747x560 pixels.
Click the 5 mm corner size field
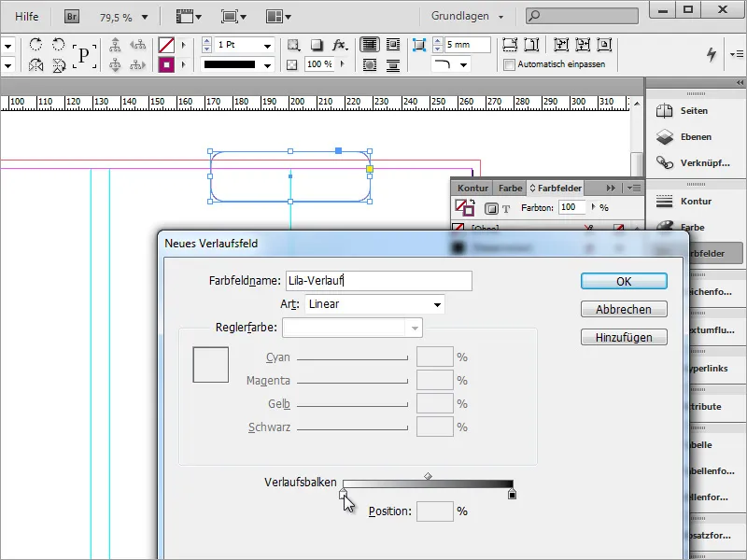468,45
